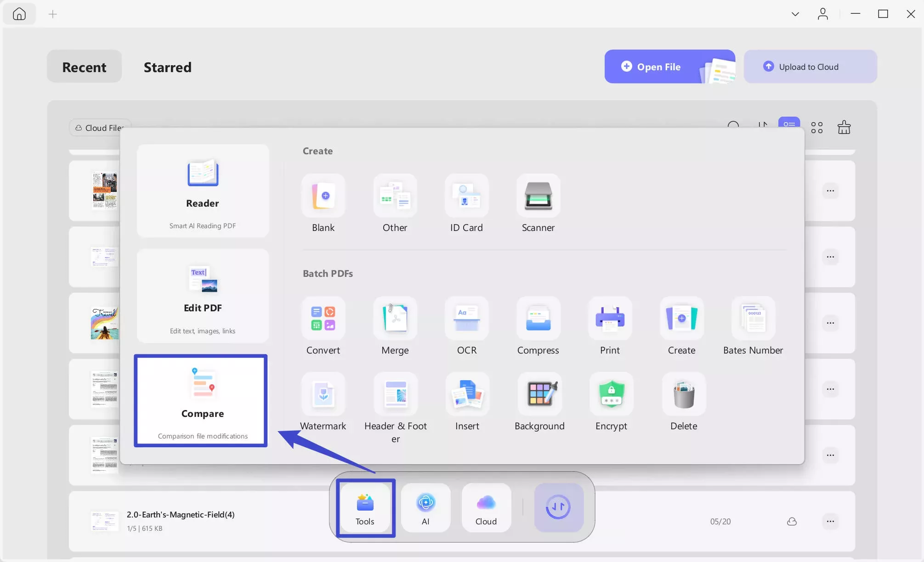Expand the title bar dropdown chevron
924x562 pixels.
(795, 14)
